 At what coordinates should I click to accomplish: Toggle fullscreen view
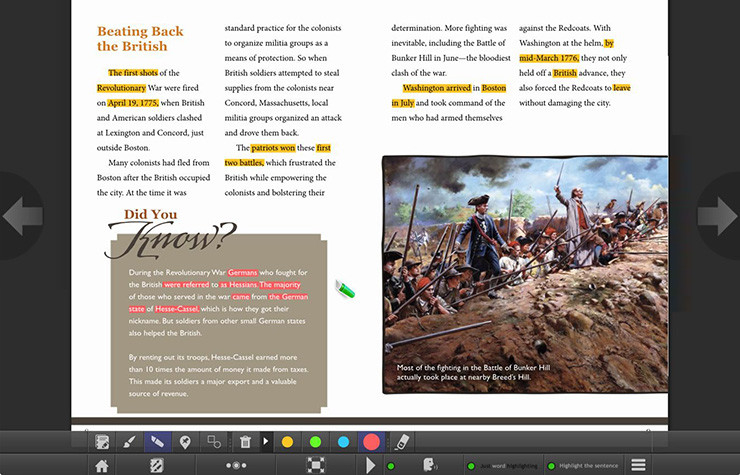315,465
